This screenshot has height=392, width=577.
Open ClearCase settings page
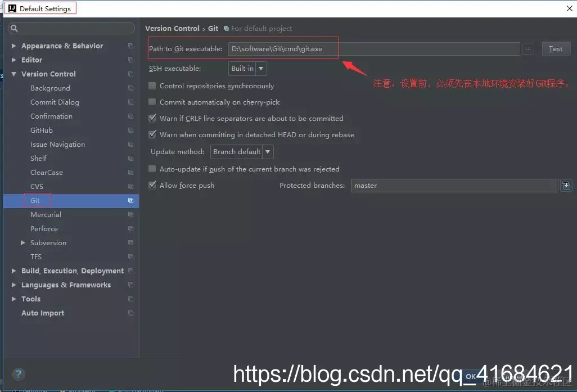coord(46,172)
